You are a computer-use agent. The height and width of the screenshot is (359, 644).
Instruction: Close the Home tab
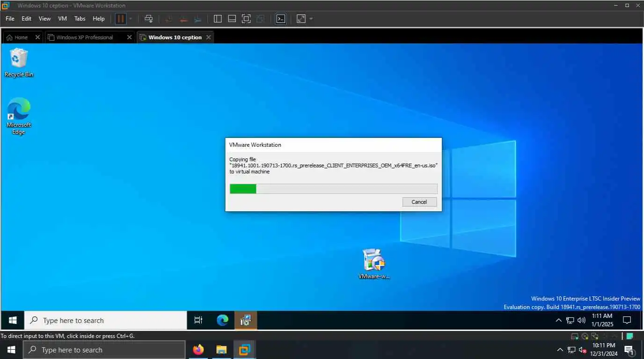37,37
